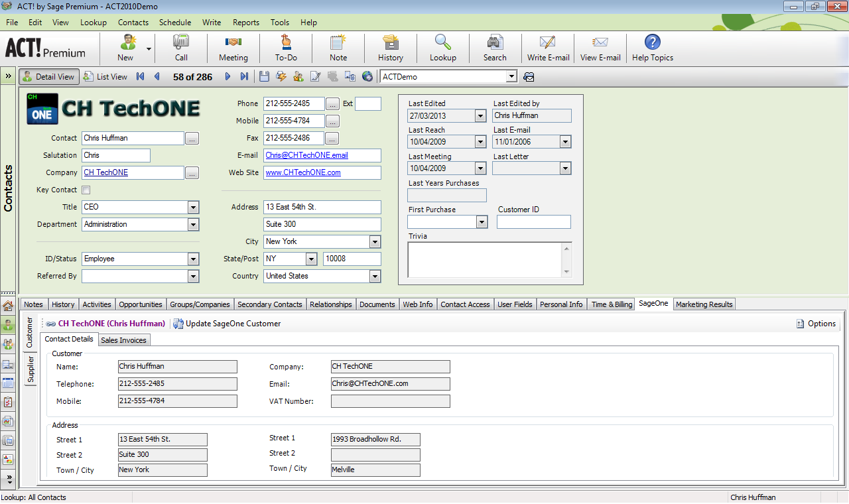Open the History toolbar button
849x504 pixels.
coord(391,48)
